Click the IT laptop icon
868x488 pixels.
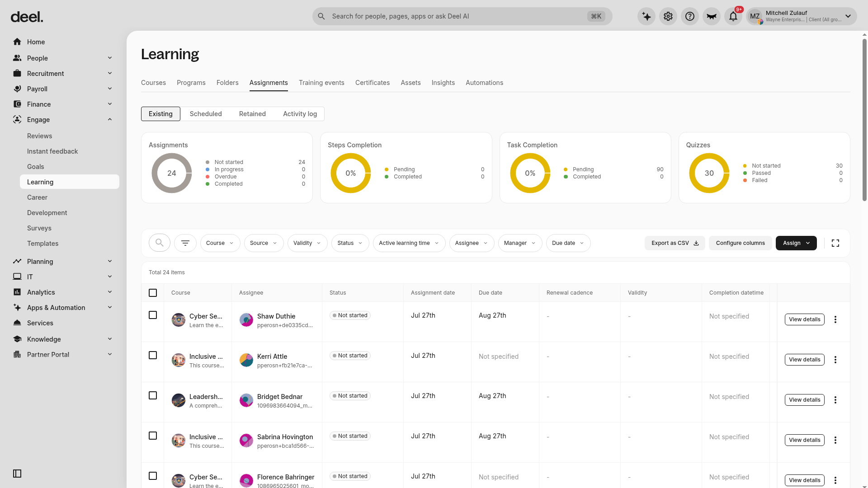(17, 277)
